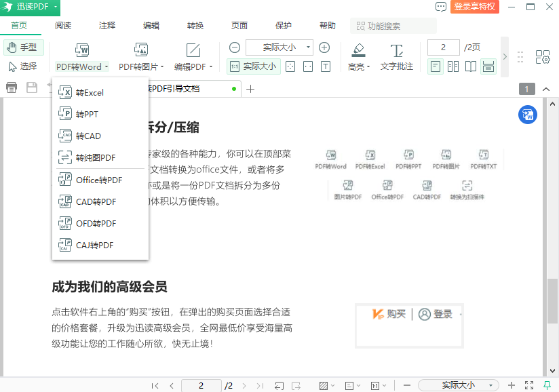Open the PDF转图片 dropdown arrow

162,66
